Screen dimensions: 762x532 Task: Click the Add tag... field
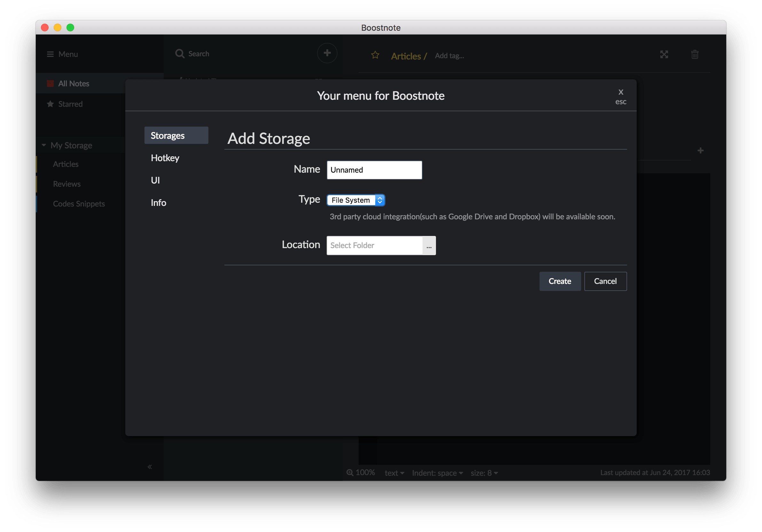tap(449, 56)
